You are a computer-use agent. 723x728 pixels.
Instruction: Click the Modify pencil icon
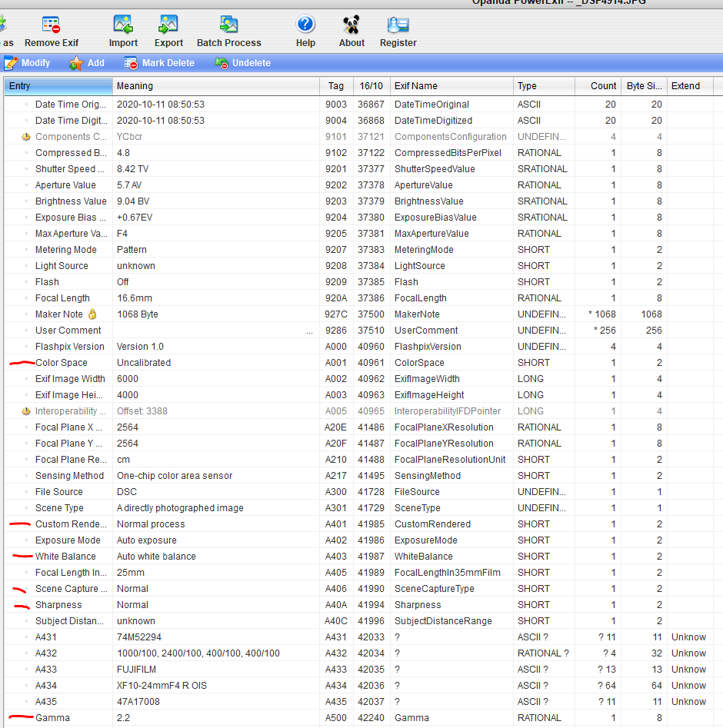pos(11,63)
